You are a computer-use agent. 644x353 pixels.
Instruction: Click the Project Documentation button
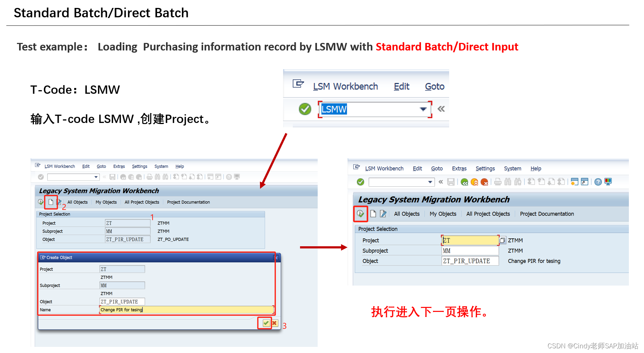[x=547, y=214]
